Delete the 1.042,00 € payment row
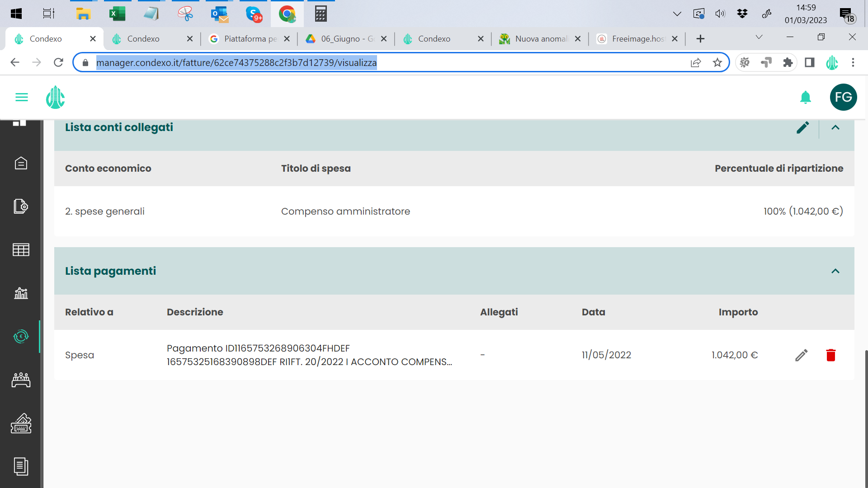This screenshot has height=488, width=868. pos(831,355)
